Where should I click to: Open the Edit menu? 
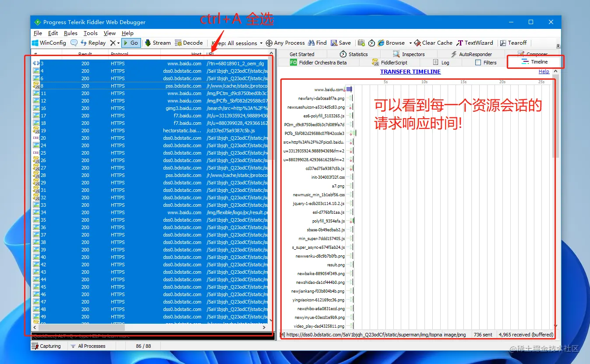53,33
